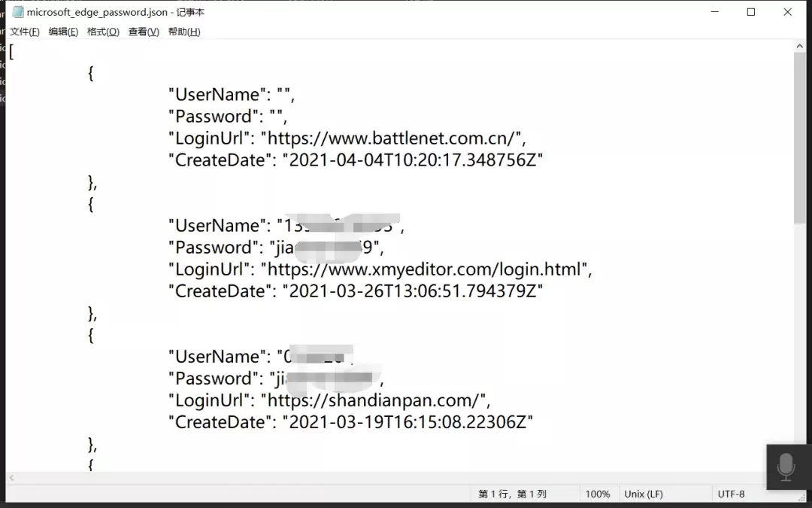Click CreateDate 2021-03-26T13:06:51.794379Z line
The height and width of the screenshot is (508, 812).
(356, 291)
